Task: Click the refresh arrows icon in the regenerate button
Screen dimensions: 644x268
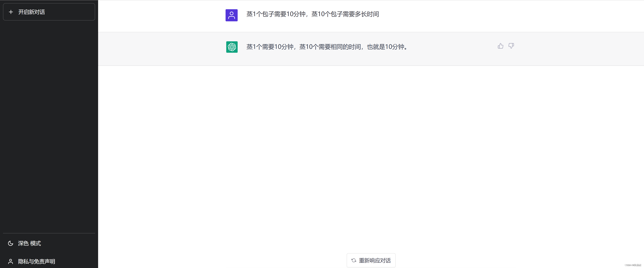Action: pyautogui.click(x=354, y=260)
